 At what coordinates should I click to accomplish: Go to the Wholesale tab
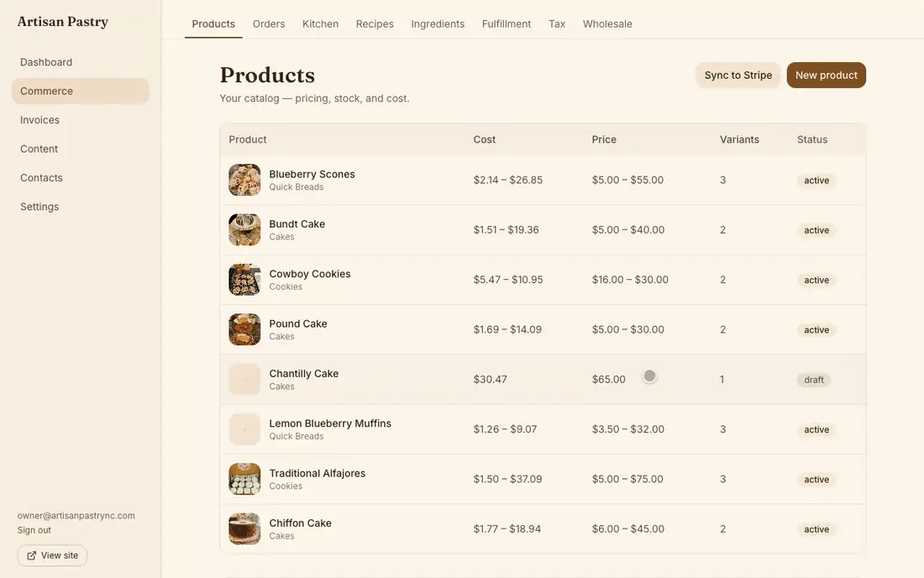click(x=607, y=24)
